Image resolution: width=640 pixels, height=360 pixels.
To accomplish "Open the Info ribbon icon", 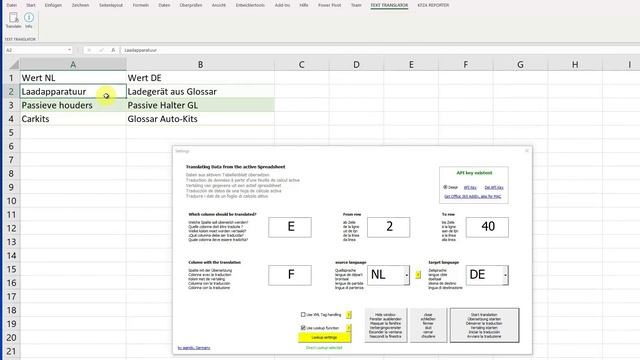I will click(29, 20).
